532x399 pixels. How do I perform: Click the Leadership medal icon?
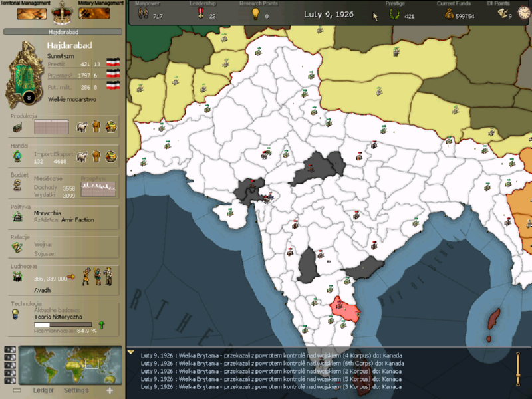[201, 13]
